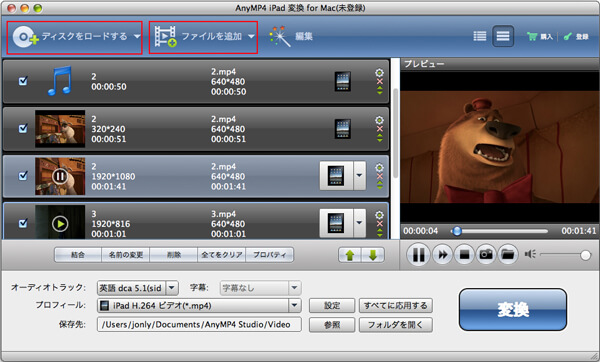
Task: Move selected item up with green arrow
Action: (350, 255)
